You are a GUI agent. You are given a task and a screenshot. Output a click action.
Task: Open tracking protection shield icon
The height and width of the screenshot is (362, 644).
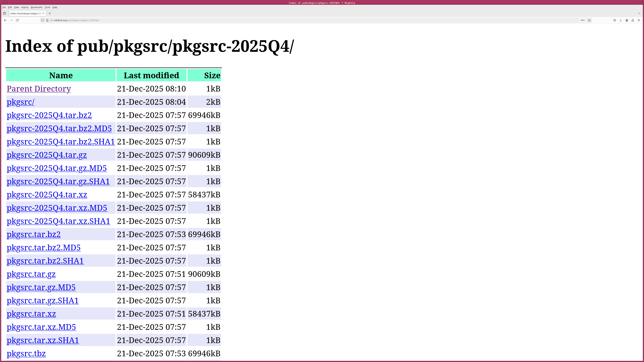pyautogui.click(x=42, y=20)
